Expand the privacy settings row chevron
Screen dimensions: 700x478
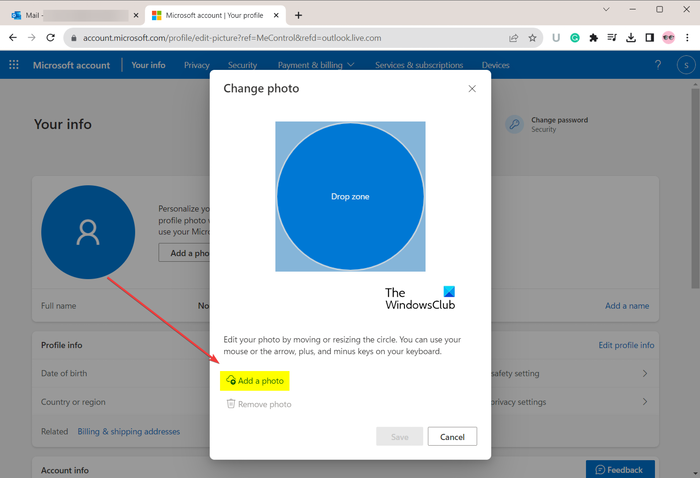(x=645, y=402)
